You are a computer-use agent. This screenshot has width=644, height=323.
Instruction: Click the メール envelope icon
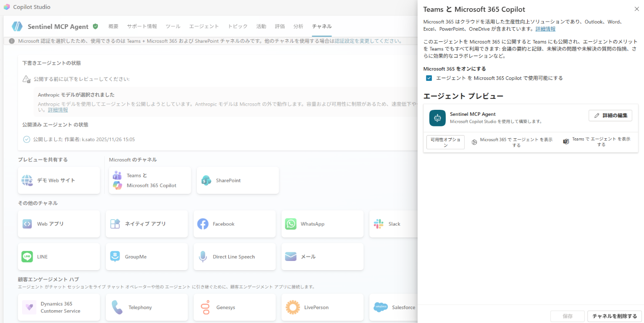click(x=291, y=256)
